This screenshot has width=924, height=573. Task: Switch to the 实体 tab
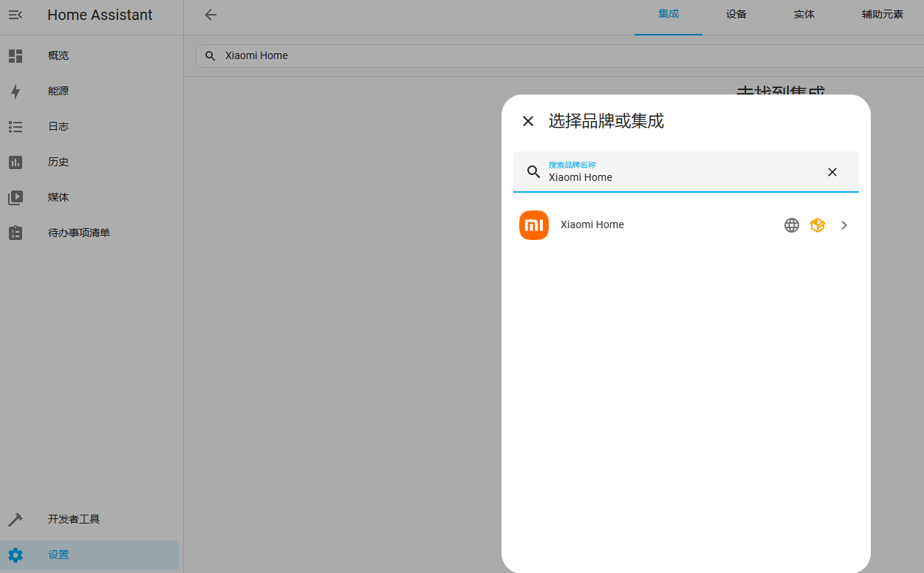click(804, 14)
